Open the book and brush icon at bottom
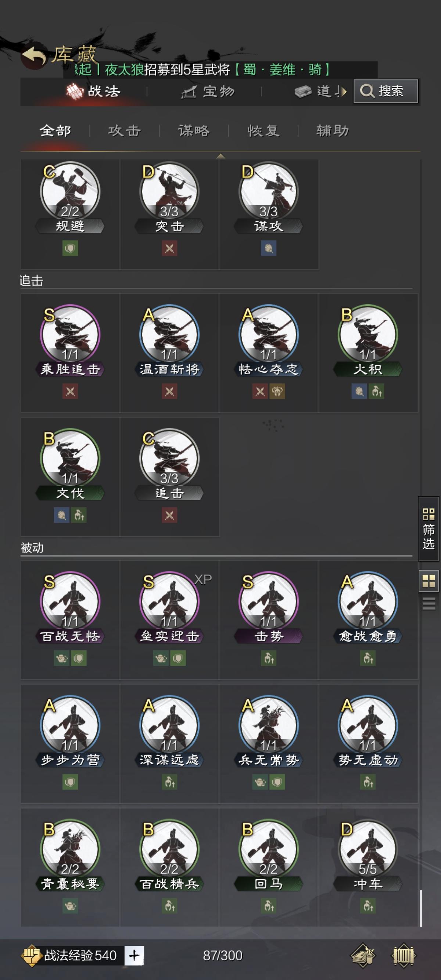Viewport: 441px width, 980px height. [363, 955]
